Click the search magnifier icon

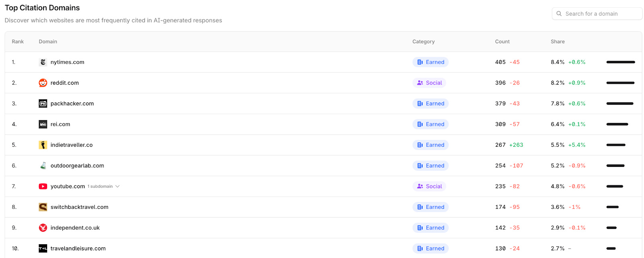pyautogui.click(x=559, y=14)
